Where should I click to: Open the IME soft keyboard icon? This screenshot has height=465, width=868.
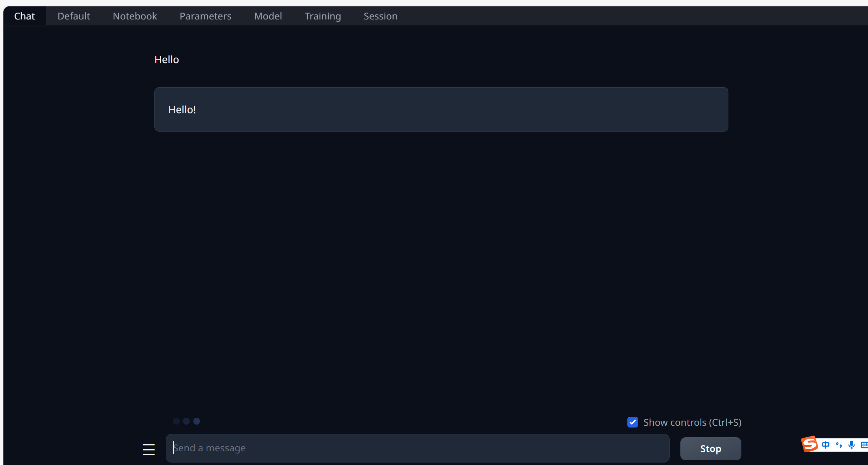pyautogui.click(x=864, y=445)
